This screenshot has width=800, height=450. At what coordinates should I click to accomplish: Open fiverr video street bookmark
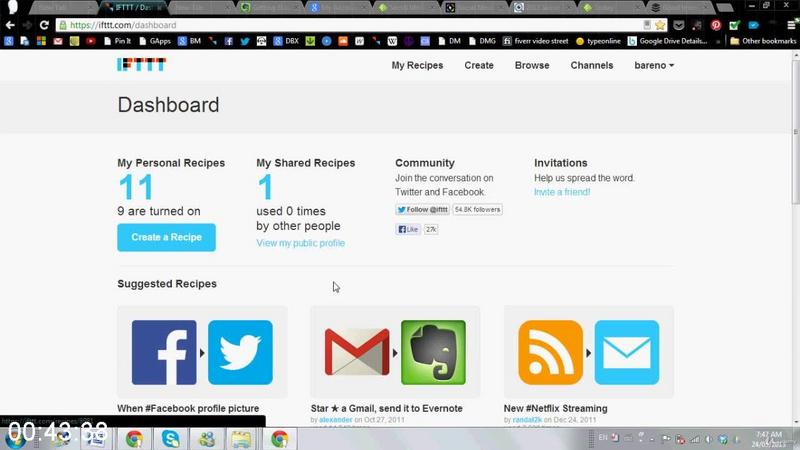536,41
